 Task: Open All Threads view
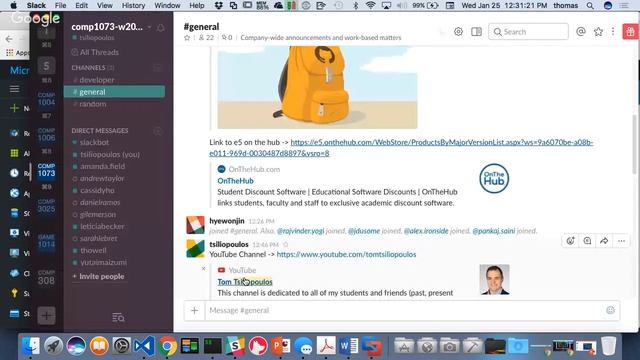pyautogui.click(x=95, y=52)
